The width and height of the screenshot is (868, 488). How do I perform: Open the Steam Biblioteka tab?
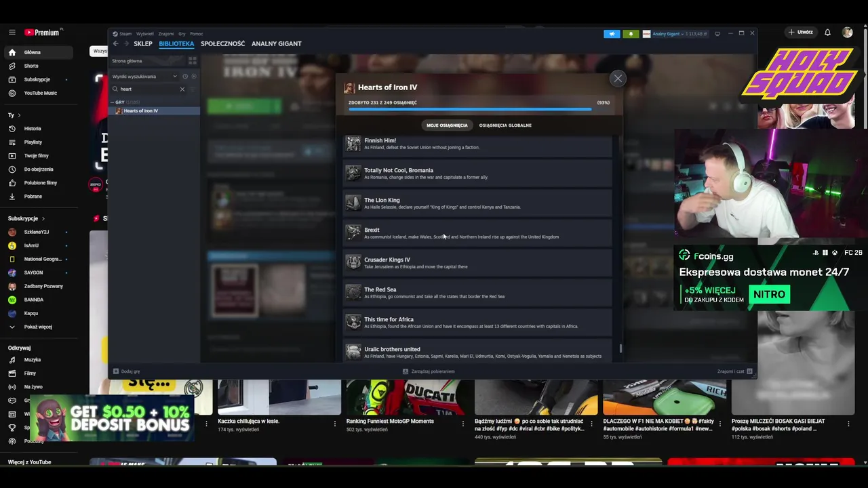pyautogui.click(x=176, y=43)
